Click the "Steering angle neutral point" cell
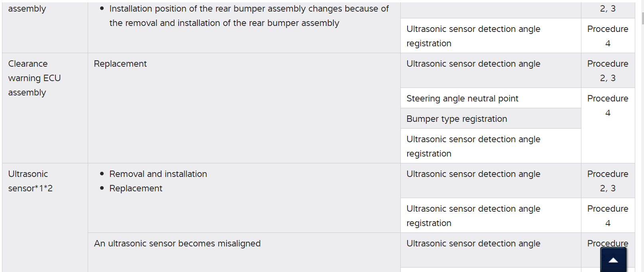The width and height of the screenshot is (644, 272). click(x=462, y=99)
